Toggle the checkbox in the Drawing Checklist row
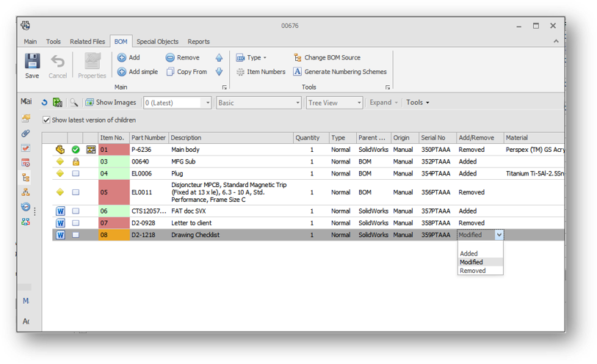 click(76, 235)
